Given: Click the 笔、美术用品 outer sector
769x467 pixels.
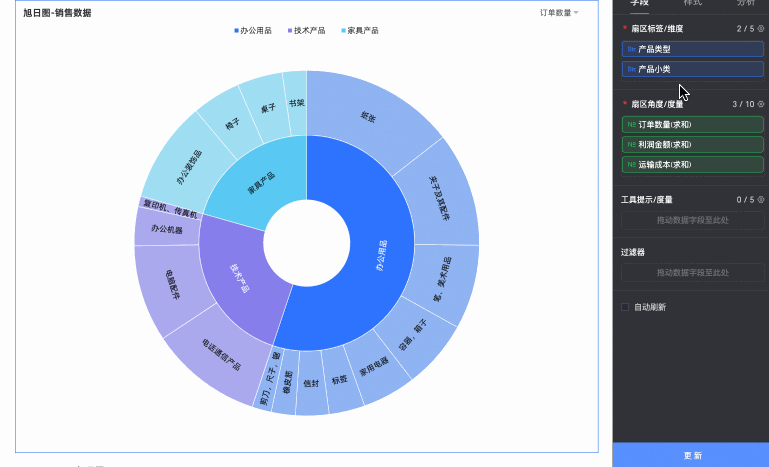Looking at the screenshot, I should (x=441, y=279).
